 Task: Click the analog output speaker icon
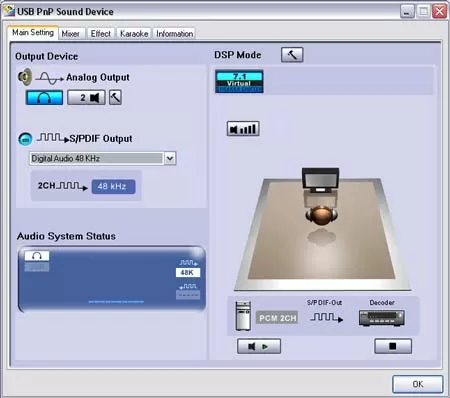pos(25,77)
